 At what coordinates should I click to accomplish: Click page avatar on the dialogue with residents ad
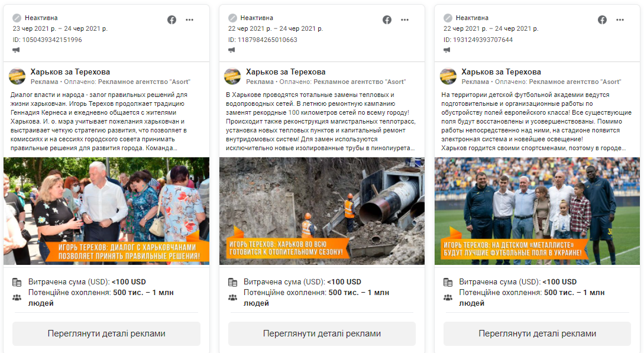pyautogui.click(x=17, y=76)
